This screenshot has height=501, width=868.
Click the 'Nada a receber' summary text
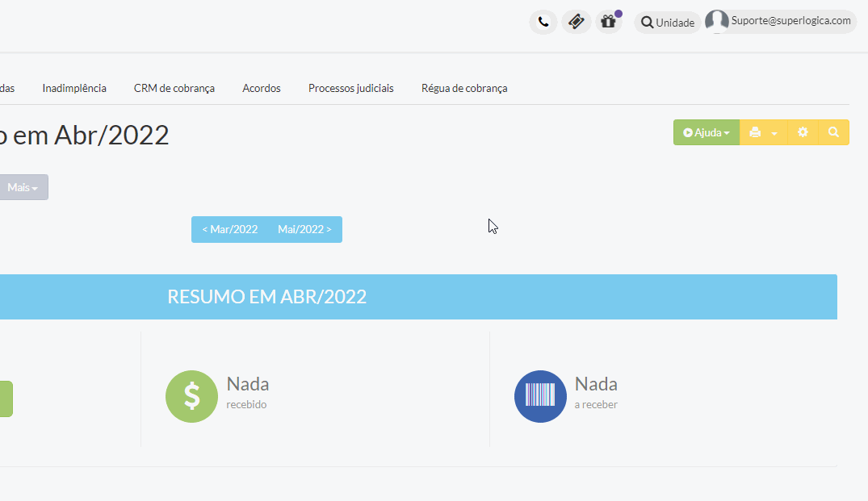pyautogui.click(x=596, y=393)
